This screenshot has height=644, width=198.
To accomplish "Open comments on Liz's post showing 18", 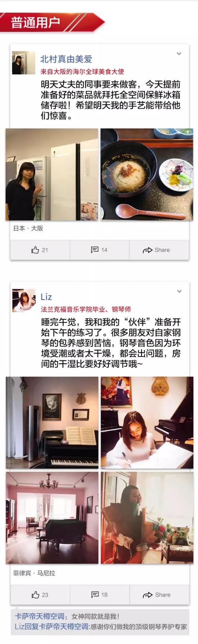I will [100, 595].
